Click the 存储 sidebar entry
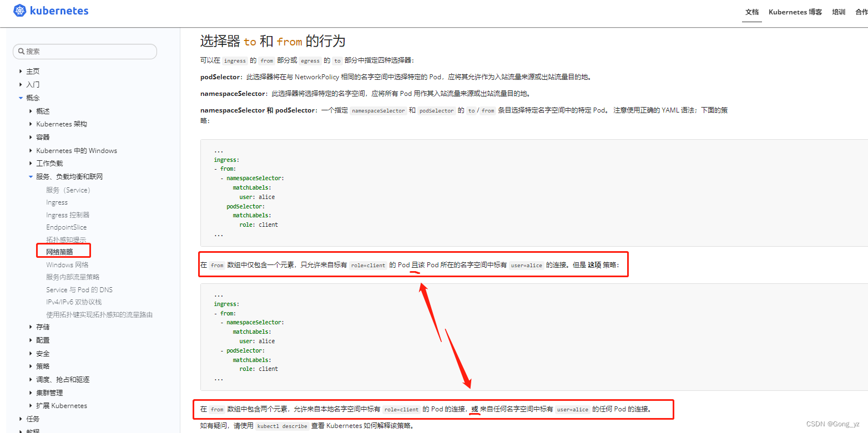Screen dimensions: 868x433 [43, 327]
